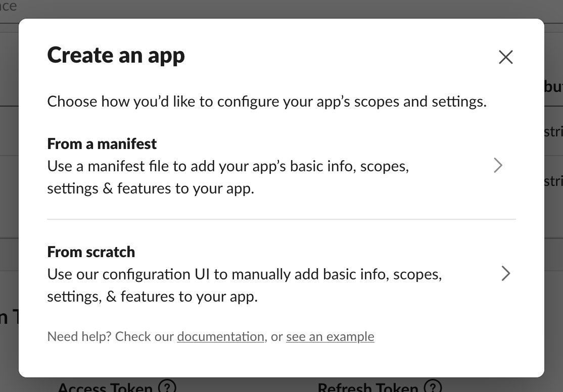563x392 pixels.
Task: Expand the From scratch chevron
Action: pyautogui.click(x=505, y=273)
